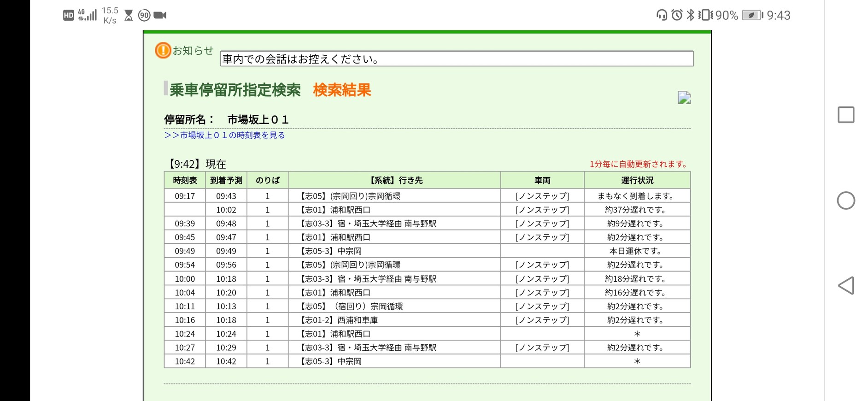Click the 到着予測 column header
This screenshot has width=868, height=401.
[226, 180]
